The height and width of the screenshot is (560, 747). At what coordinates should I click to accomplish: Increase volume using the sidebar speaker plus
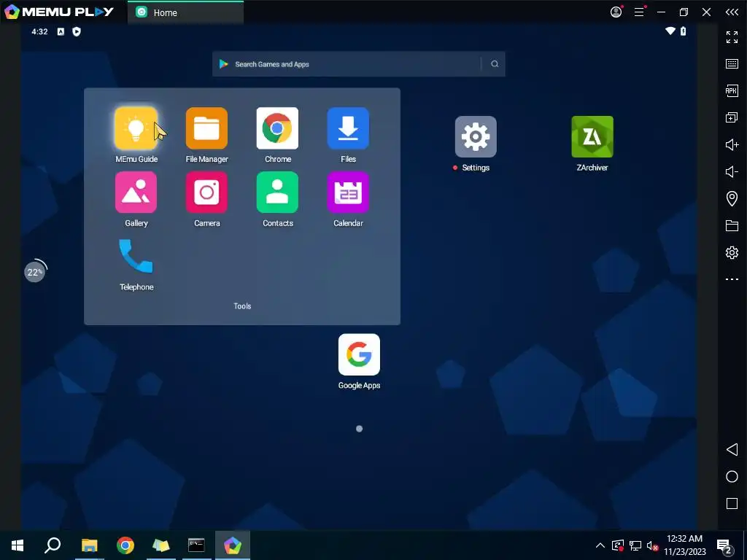[x=732, y=144]
